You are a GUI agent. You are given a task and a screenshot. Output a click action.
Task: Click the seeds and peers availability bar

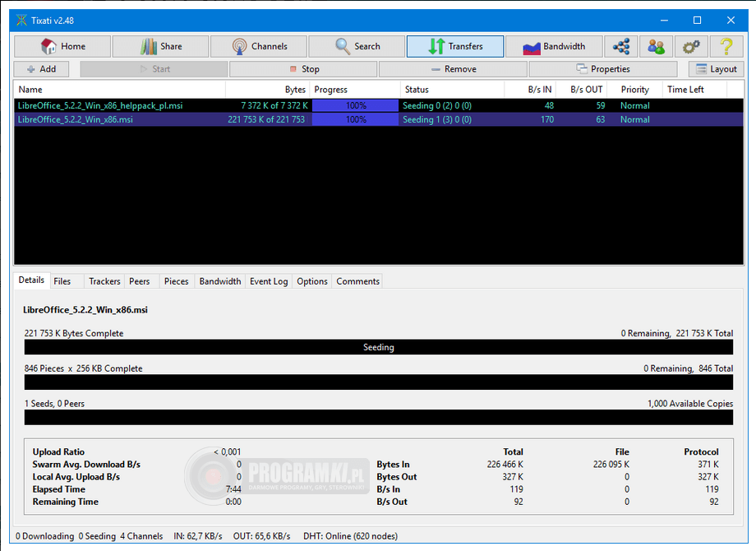pyautogui.click(x=379, y=417)
